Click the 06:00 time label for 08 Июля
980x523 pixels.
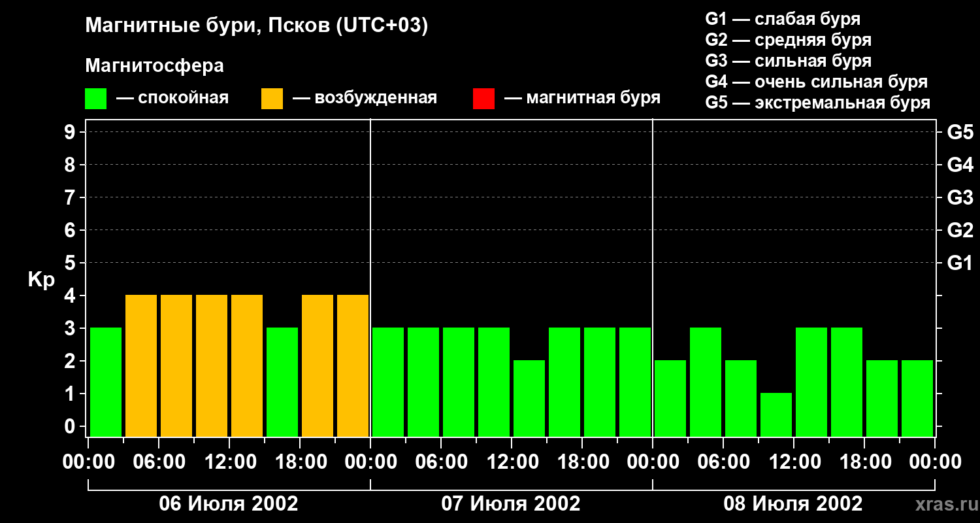(723, 462)
